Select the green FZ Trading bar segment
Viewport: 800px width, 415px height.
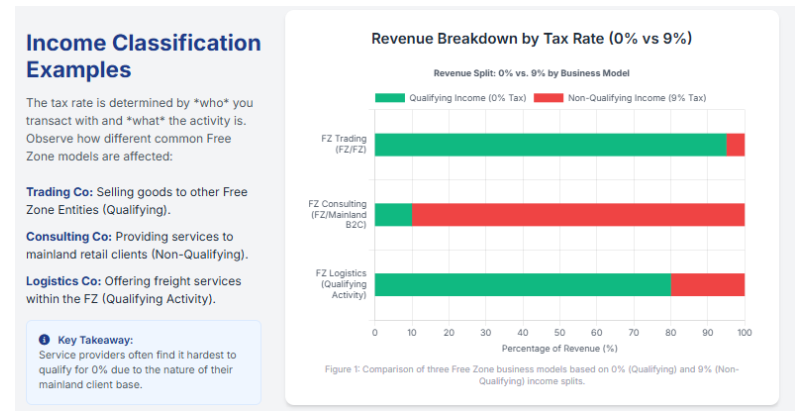click(550, 144)
